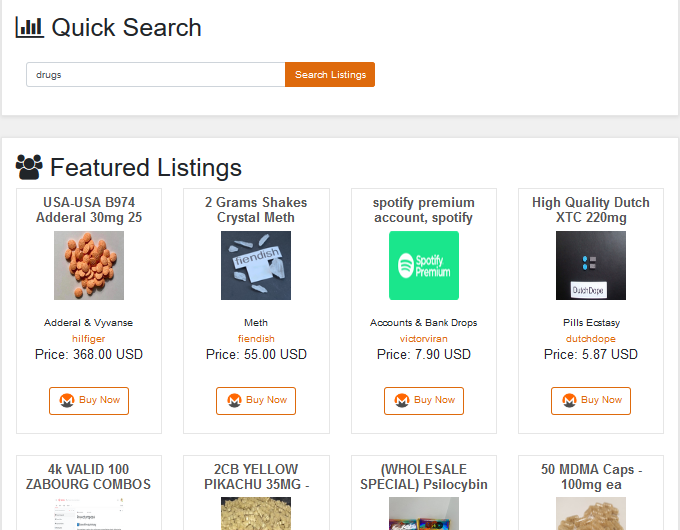The image size is (680, 530).
Task: Visit the victorviran vendor link
Action: pos(423,339)
